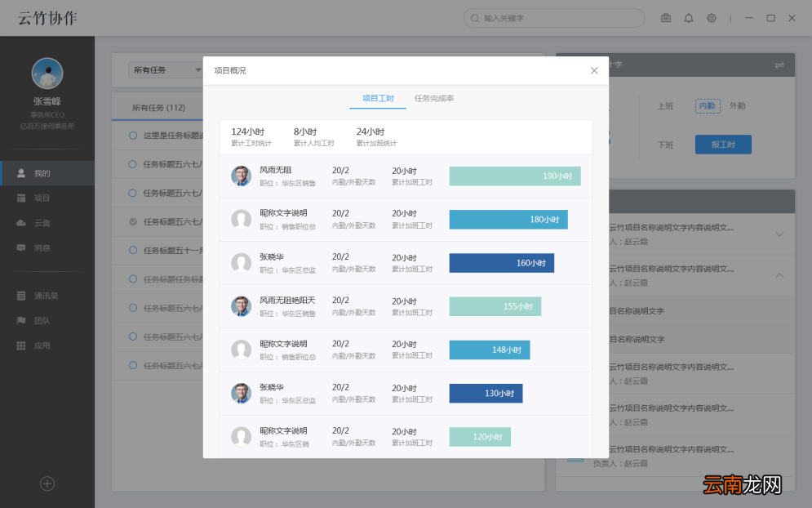Select the 外勤 attendance option
This screenshot has height=508, width=812.
pos(738,105)
